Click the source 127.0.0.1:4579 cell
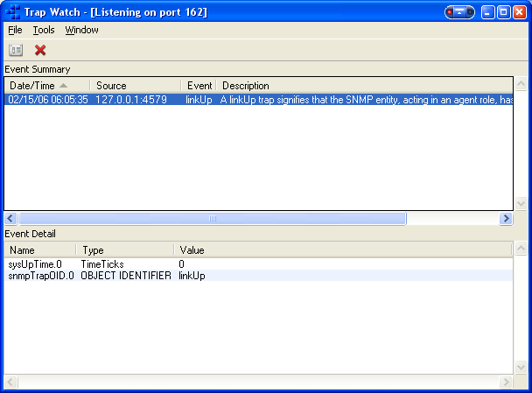This screenshot has height=393, width=532. [x=131, y=100]
